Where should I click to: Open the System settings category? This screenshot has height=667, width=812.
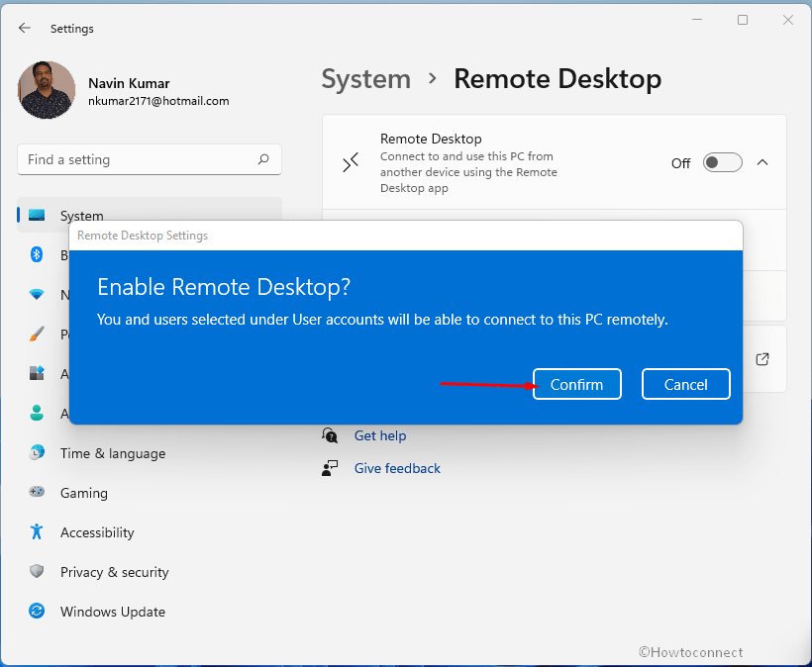[x=81, y=216]
